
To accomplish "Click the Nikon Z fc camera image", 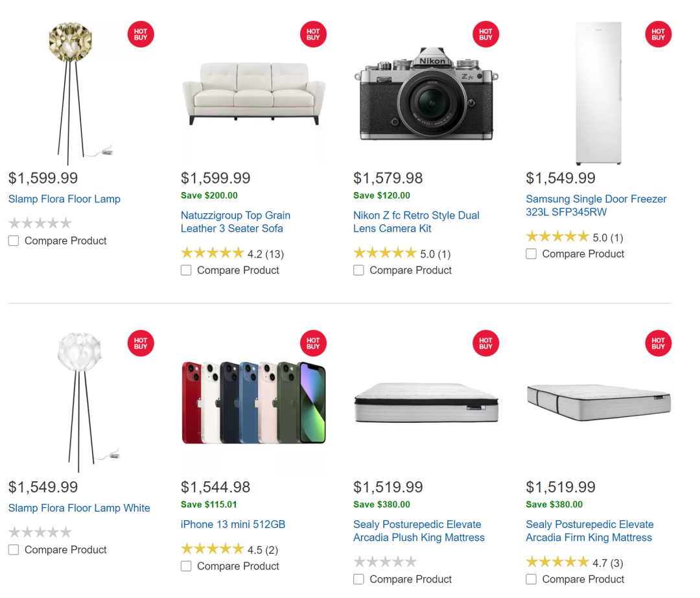I will coord(426,94).
